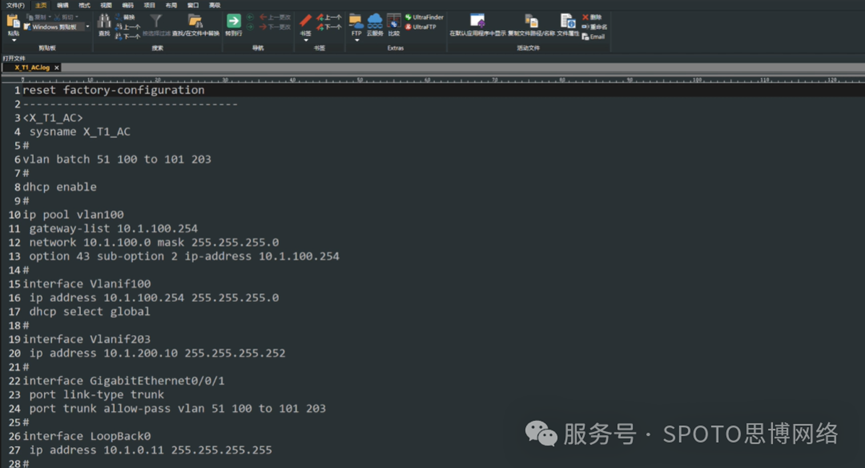Expand the Paste dropdown arrow

point(13,41)
